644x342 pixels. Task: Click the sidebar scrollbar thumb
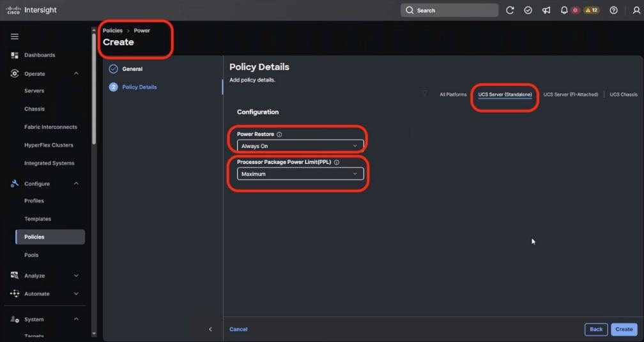click(94, 89)
